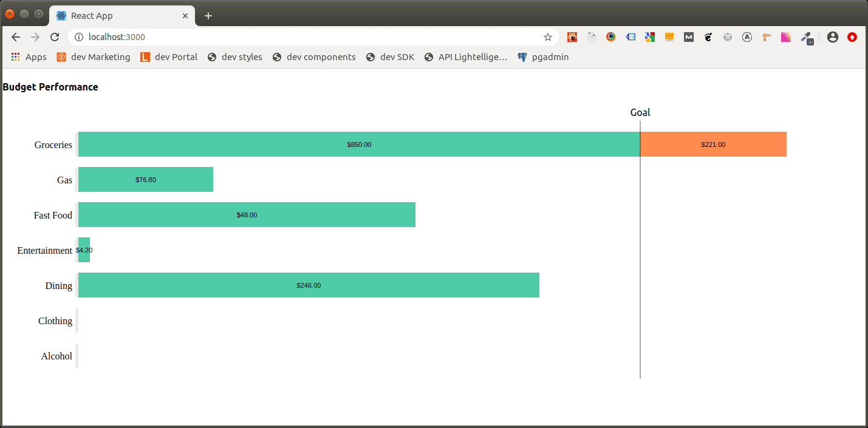This screenshot has height=428, width=868.
Task: Open the Chrome profile avatar
Action: [x=832, y=36]
